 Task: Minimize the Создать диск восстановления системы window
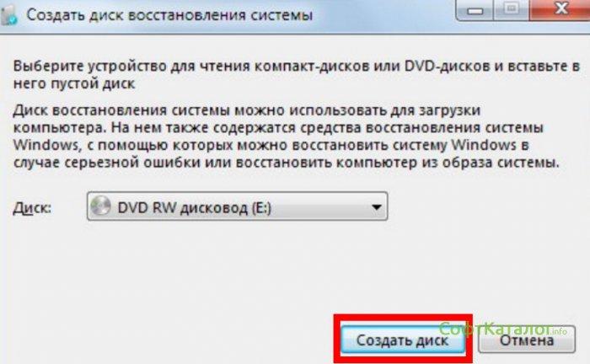475,10
